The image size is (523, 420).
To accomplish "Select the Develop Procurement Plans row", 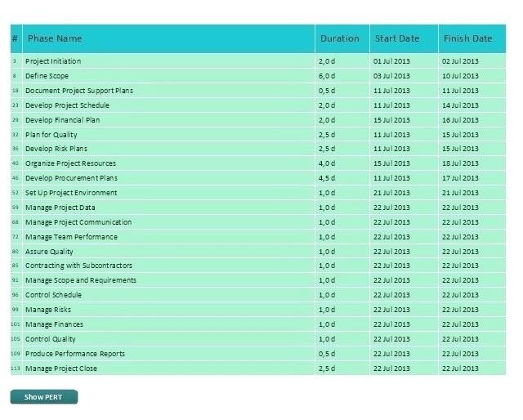I will 71,178.
